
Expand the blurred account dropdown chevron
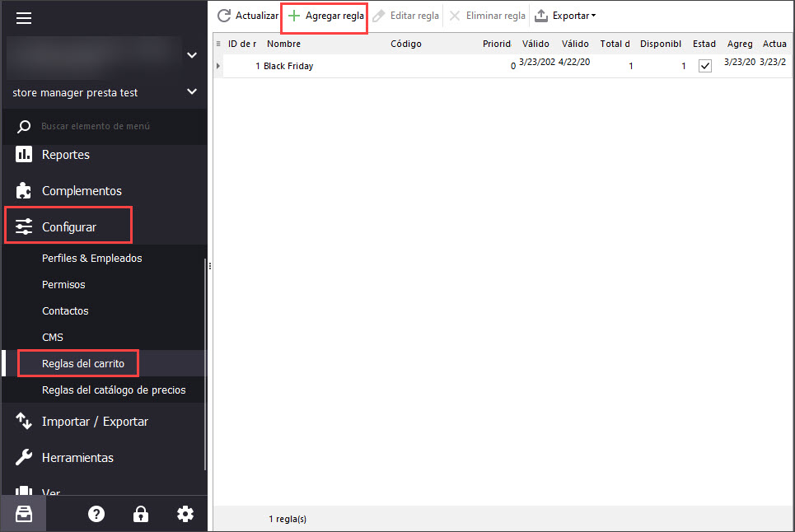point(192,54)
